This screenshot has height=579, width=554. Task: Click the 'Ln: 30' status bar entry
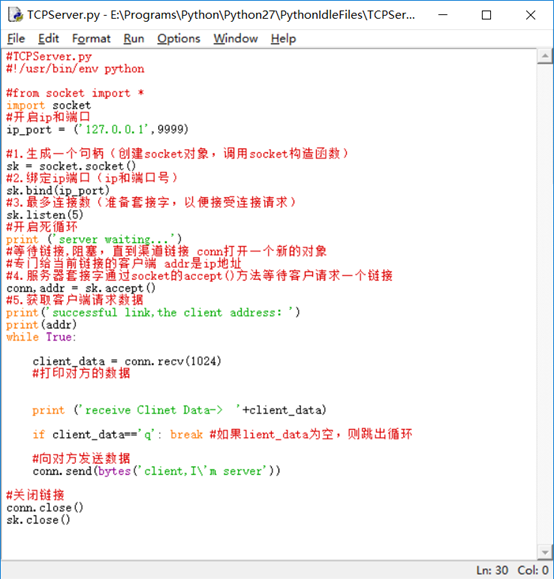click(x=492, y=570)
